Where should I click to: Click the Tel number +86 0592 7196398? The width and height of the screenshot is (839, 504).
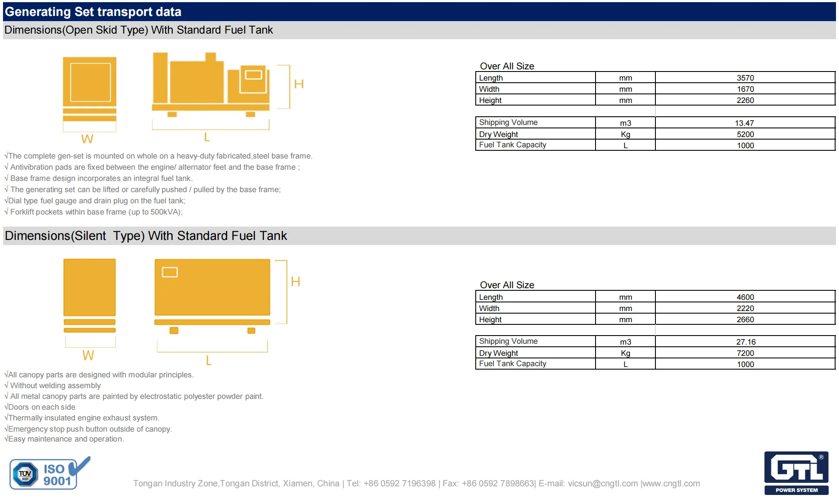coord(399,483)
